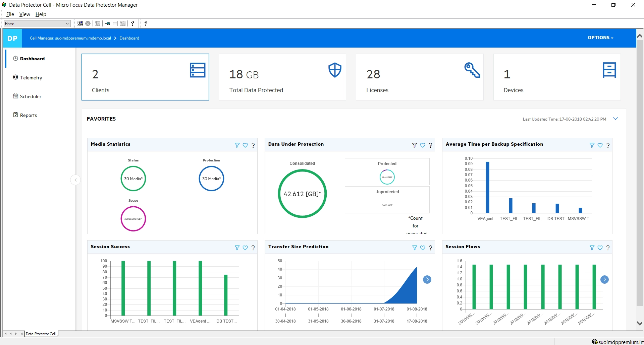Click the filter icon on Media Statistics

237,145
